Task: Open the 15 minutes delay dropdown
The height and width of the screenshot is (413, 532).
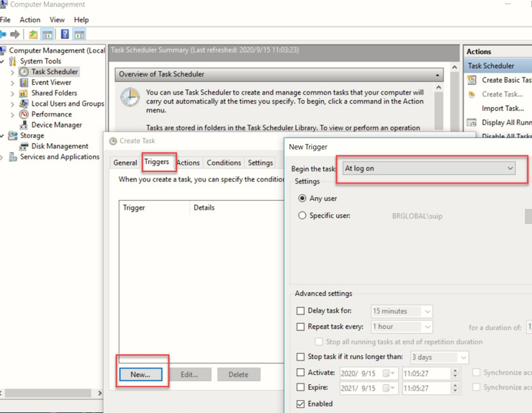Action: tap(402, 311)
